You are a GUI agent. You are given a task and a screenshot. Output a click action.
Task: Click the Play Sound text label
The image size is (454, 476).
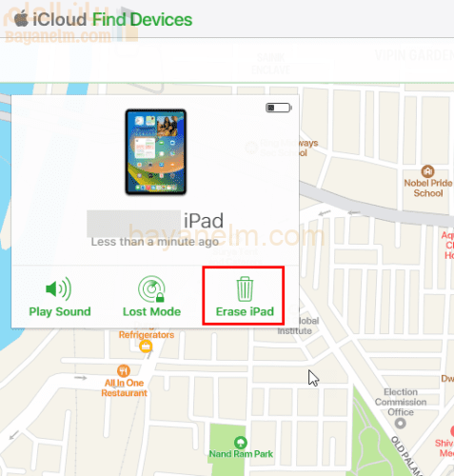tap(60, 311)
